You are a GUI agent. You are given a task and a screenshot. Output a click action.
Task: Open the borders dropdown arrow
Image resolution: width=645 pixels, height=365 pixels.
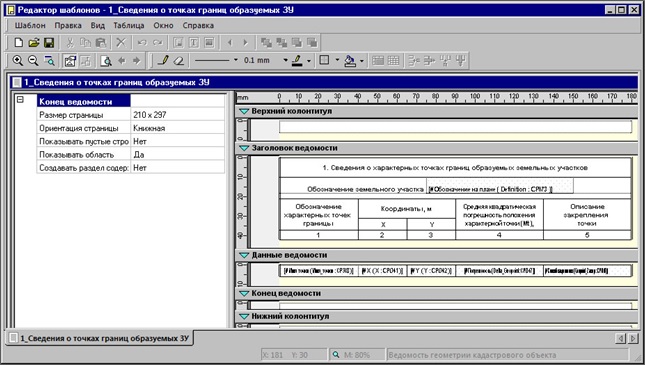pyautogui.click(x=337, y=60)
